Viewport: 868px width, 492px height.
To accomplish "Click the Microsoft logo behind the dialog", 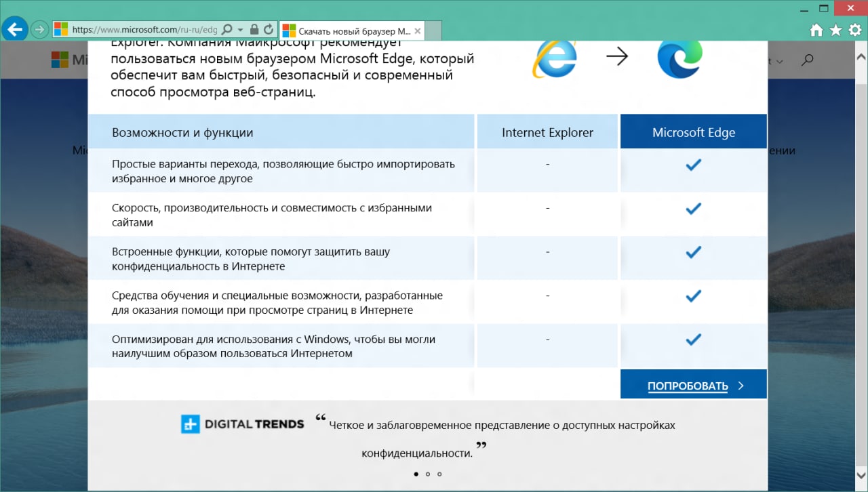I will (x=69, y=60).
